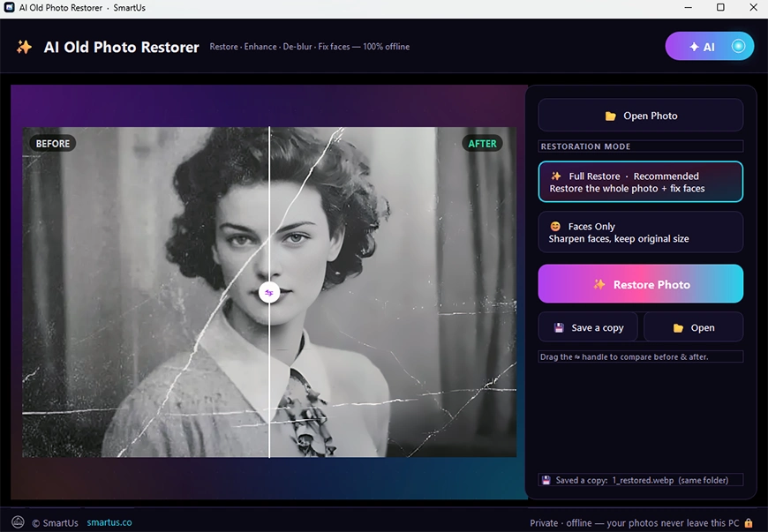Viewport: 768px width, 532px height.
Task: Click the large "AI Old Photo Restorer" heading
Action: coord(122,47)
